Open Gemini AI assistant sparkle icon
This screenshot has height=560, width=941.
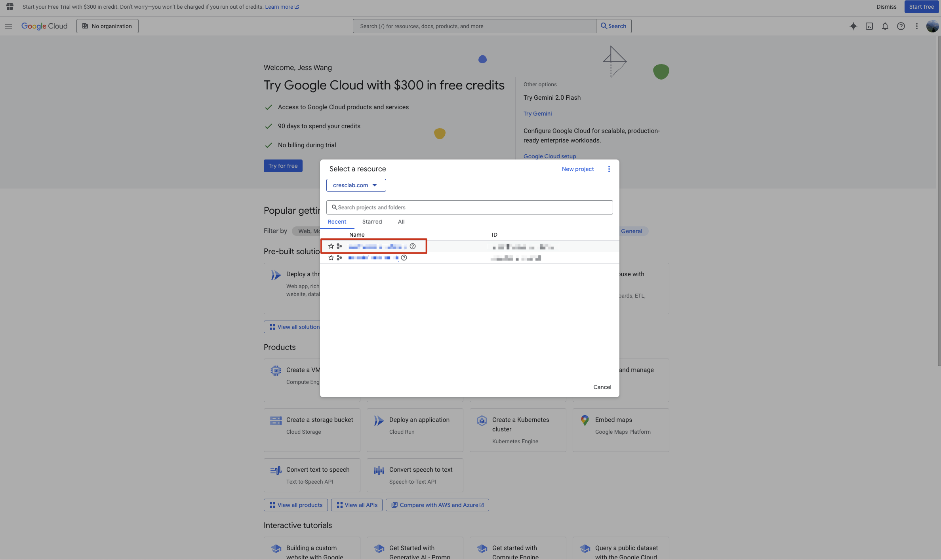click(853, 26)
